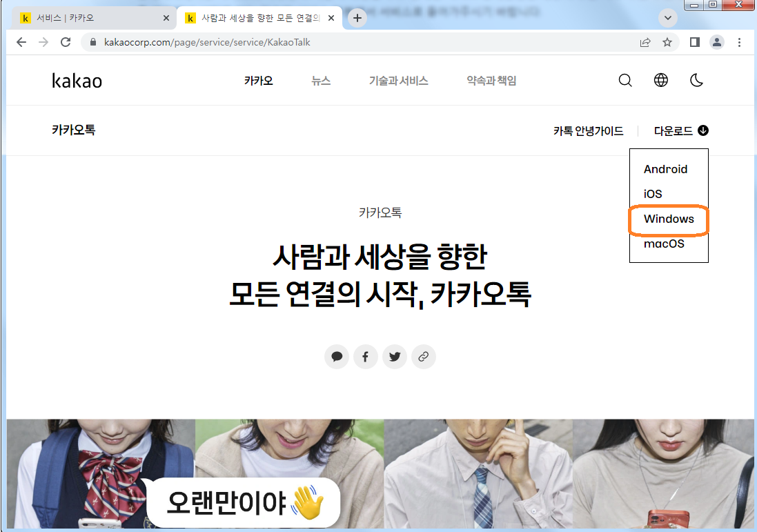Open the 카카오 navigation menu

pos(259,81)
